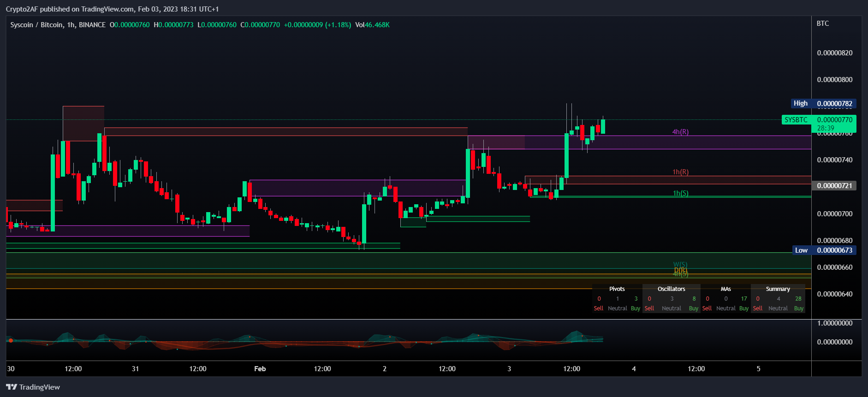Select the red 1h(R) resistance label
Viewport: 868px width, 397px height.
(680, 172)
